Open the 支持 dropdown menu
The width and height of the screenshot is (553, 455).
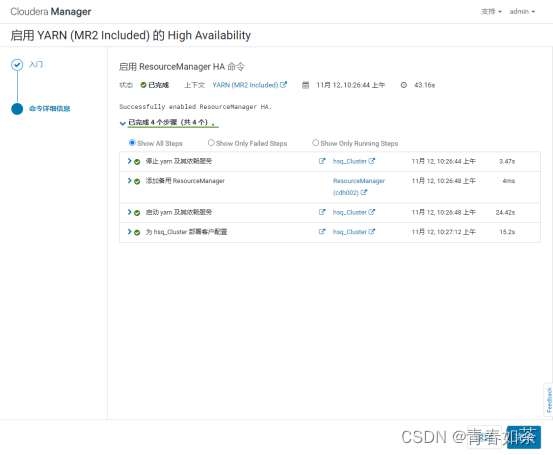click(x=491, y=12)
